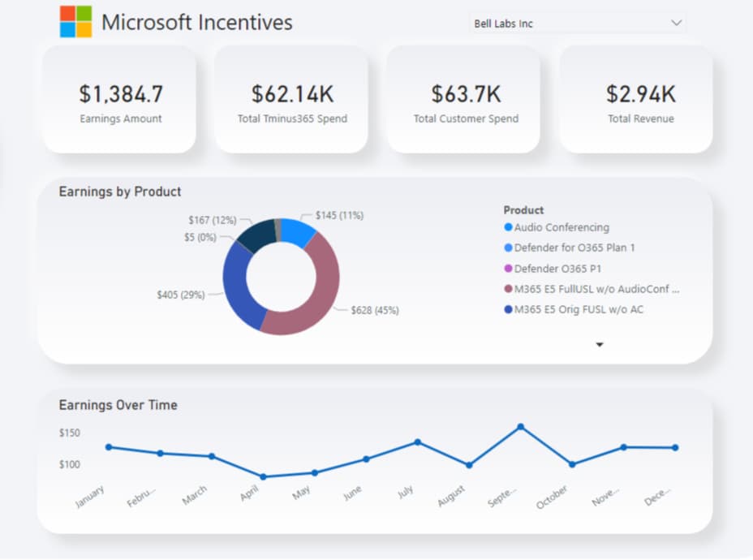Click the $628 (45%) data label
Viewport: 753px width, 560px height.
coord(375,310)
